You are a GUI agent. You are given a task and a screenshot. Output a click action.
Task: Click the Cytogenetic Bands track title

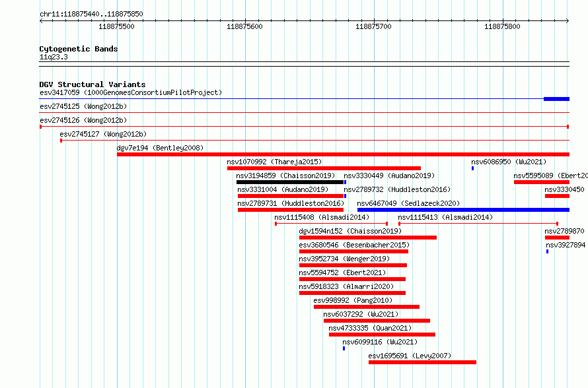click(79, 49)
